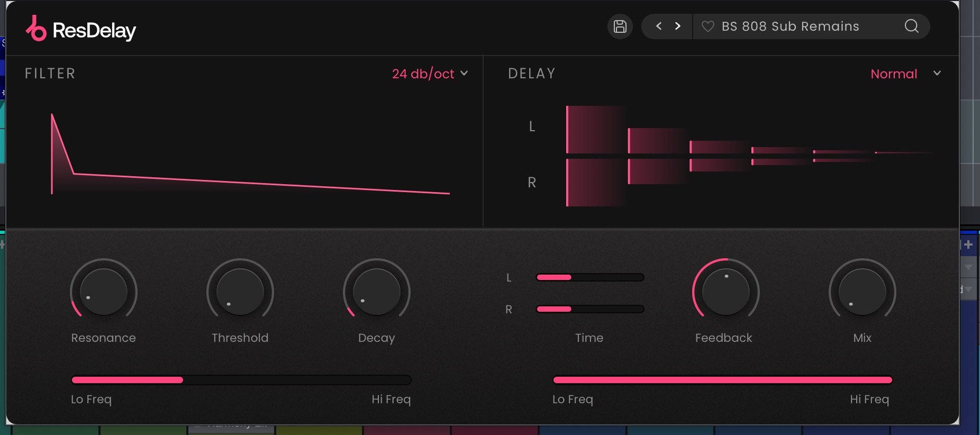Open the Normal delay mode dropdown

[x=894, y=74]
